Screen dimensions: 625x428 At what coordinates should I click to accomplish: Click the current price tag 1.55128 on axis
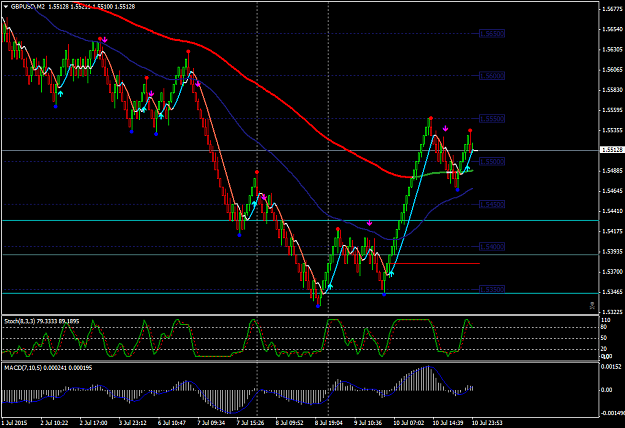(x=612, y=150)
